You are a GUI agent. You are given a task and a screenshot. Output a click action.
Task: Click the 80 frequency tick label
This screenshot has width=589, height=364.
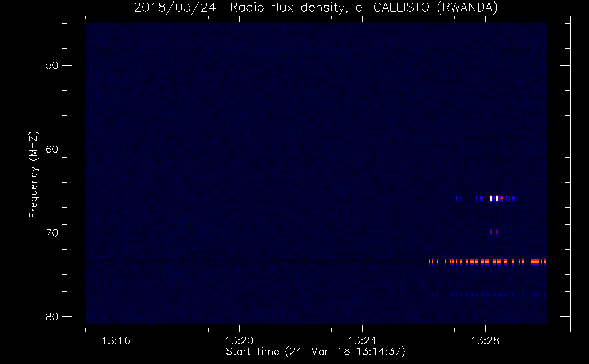tap(52, 317)
